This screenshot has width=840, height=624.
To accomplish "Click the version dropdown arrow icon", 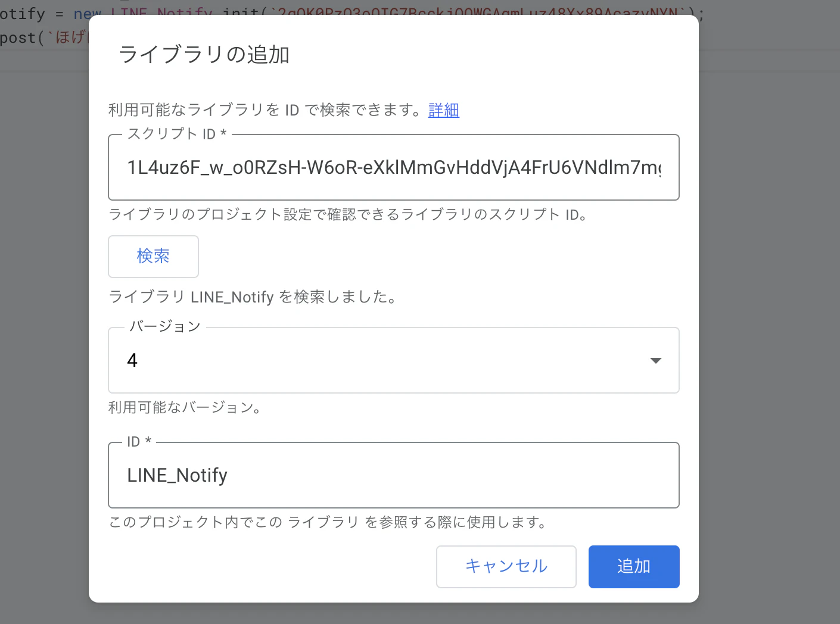I will 656,360.
